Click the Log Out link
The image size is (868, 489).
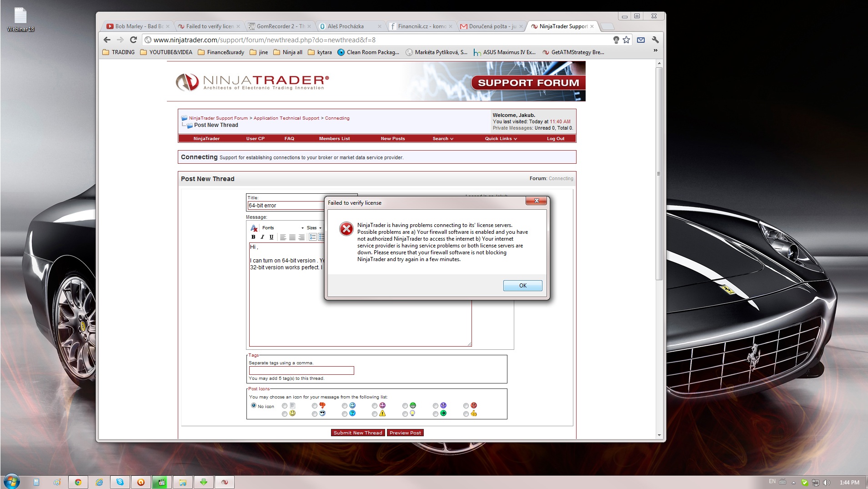[556, 139]
